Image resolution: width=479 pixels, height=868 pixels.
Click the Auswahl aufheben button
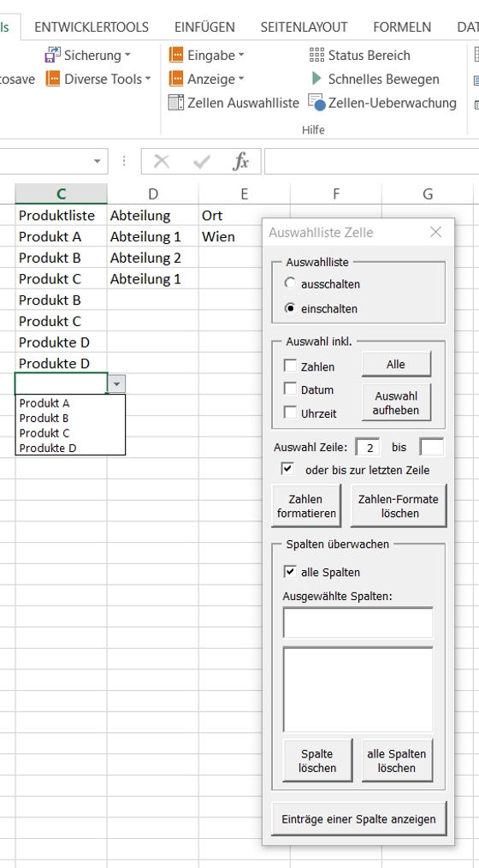[x=396, y=403]
